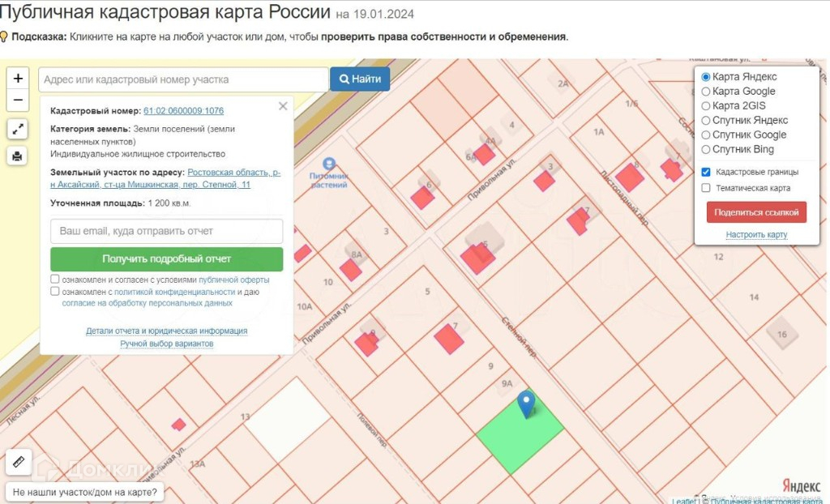Open the ruler measurement tool
The width and height of the screenshot is (830, 504).
19,462
